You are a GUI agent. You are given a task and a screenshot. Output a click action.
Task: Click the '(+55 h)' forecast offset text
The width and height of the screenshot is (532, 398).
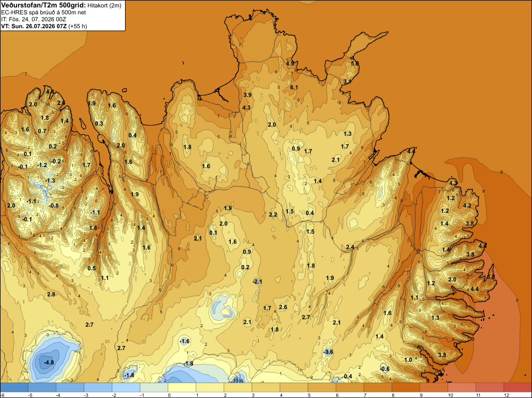tap(78, 26)
